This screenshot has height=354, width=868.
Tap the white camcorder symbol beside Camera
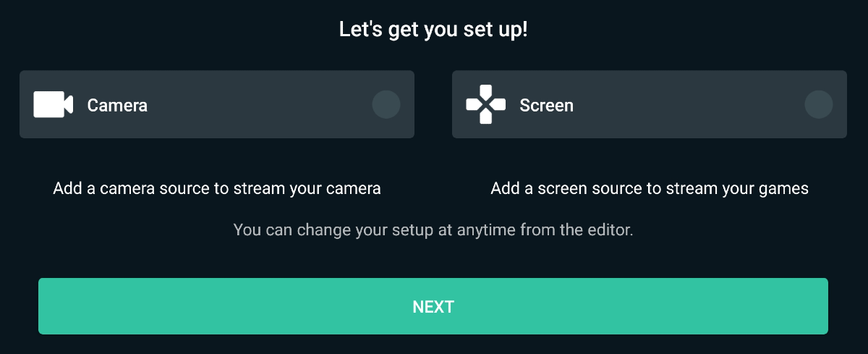click(54, 105)
